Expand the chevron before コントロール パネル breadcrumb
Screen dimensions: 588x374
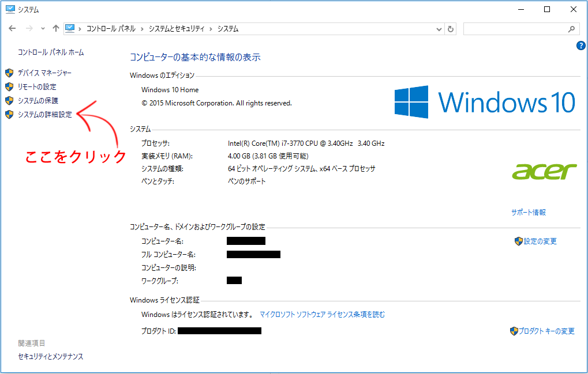(80, 29)
